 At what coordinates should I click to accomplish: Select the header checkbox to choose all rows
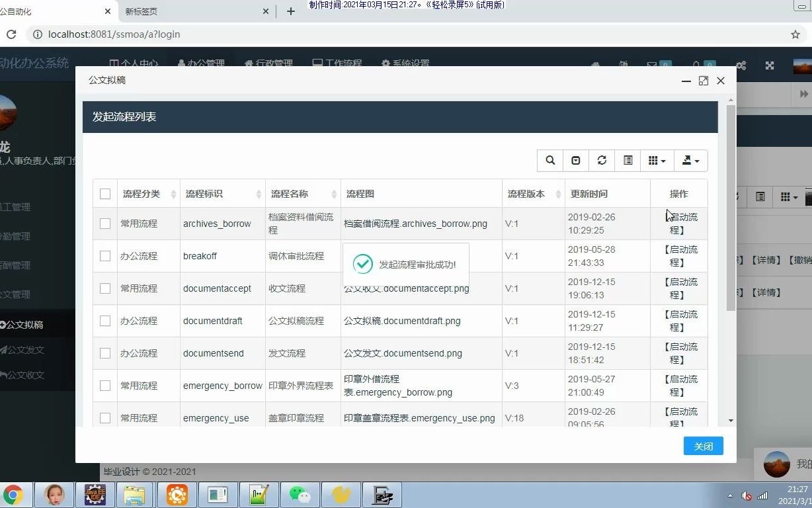point(104,193)
